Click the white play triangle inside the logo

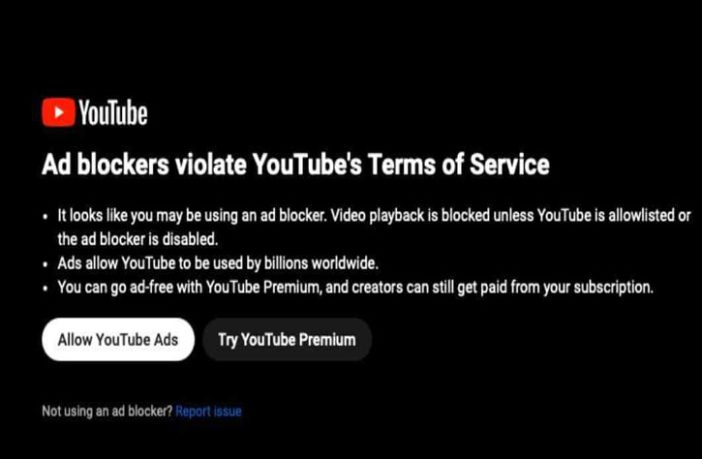point(59,112)
